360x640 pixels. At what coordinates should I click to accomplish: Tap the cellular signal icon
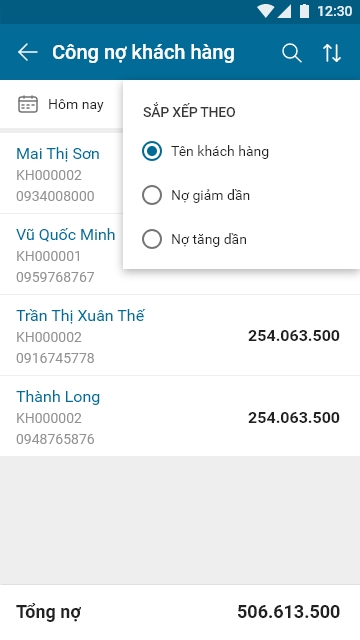(x=284, y=11)
